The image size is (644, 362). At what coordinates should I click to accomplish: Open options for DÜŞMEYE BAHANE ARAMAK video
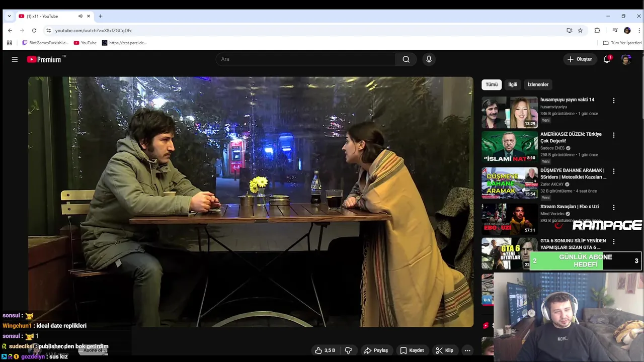pyautogui.click(x=613, y=171)
